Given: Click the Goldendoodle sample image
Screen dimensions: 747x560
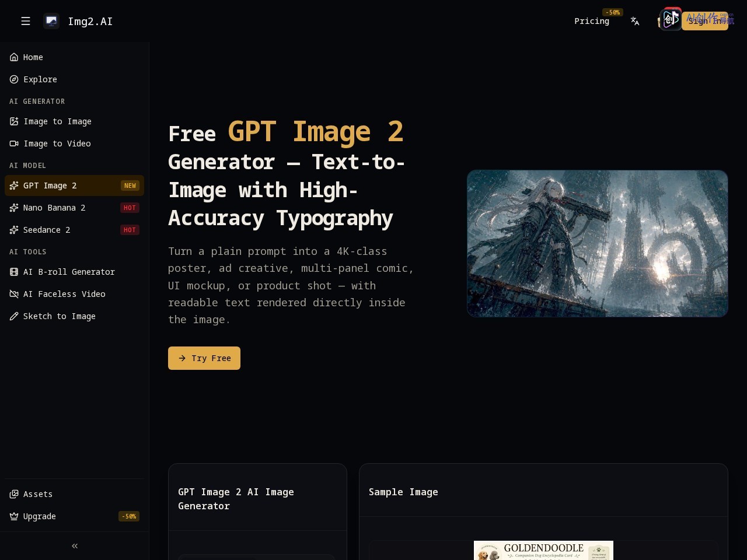Looking at the screenshot, I should click(543, 551).
